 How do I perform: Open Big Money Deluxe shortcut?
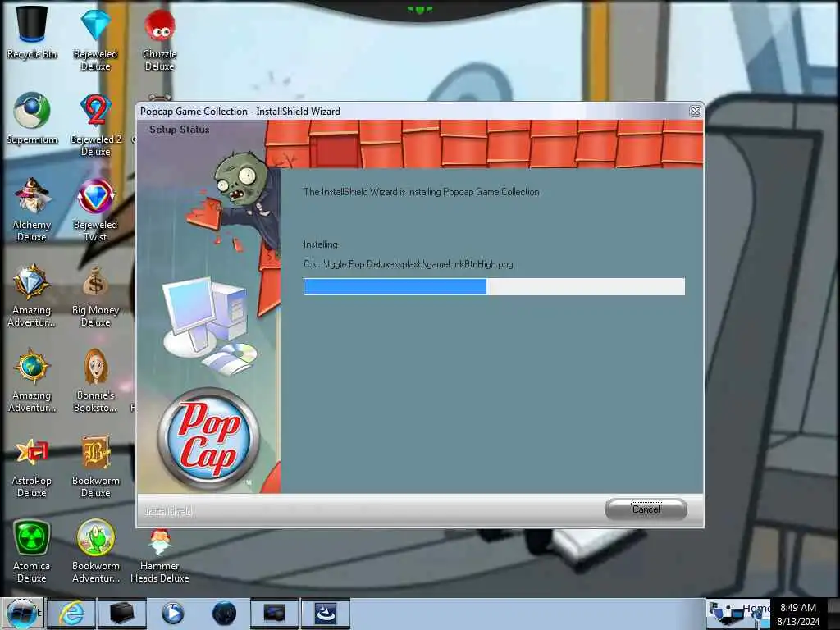tap(95, 295)
